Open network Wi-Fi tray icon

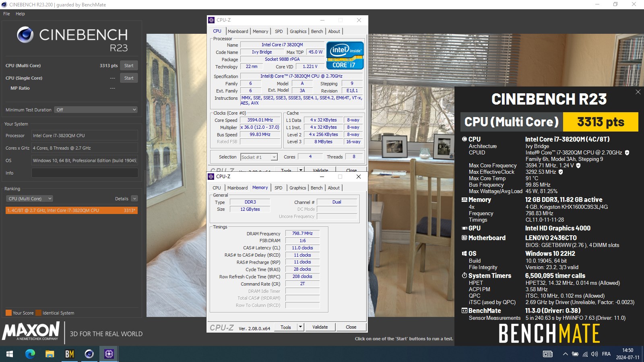[x=585, y=354]
